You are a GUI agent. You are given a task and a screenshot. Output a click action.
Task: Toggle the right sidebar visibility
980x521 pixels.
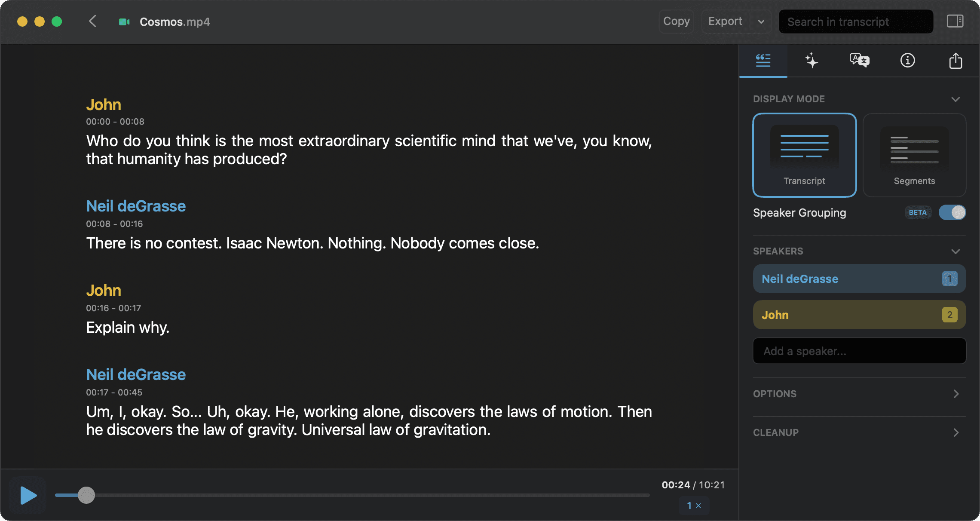955,21
